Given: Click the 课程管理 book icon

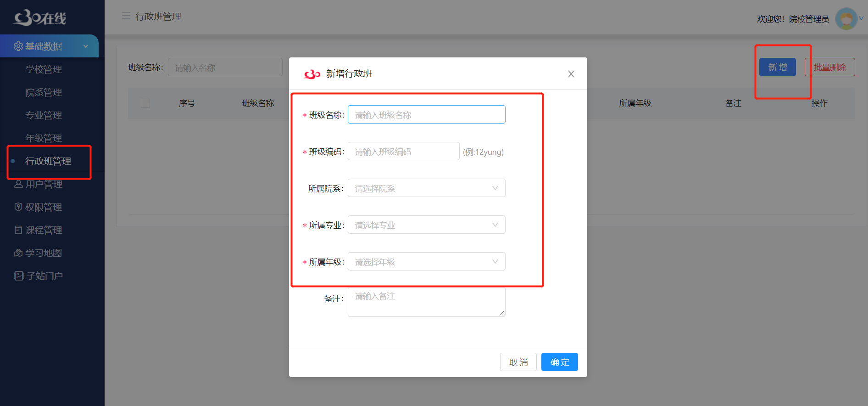Looking at the screenshot, I should [18, 230].
